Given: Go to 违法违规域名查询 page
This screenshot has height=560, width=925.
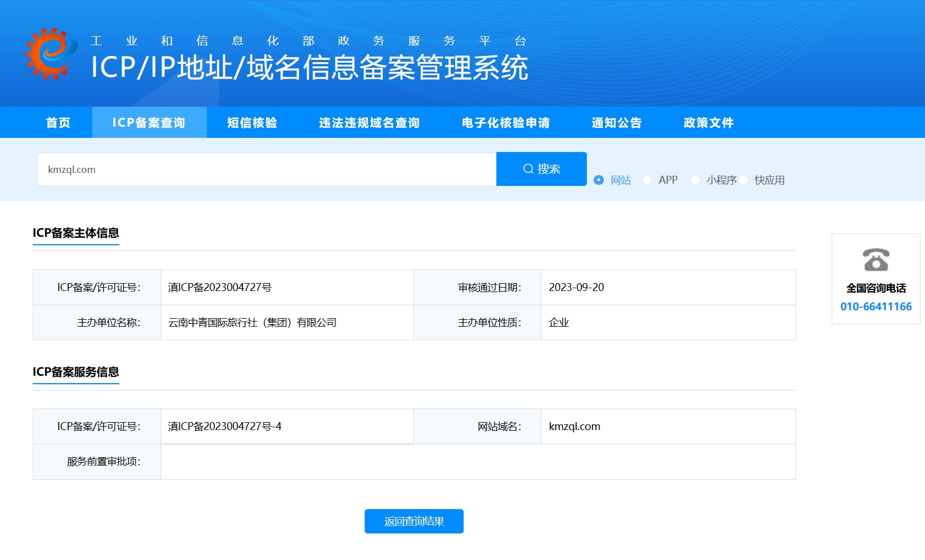Looking at the screenshot, I should (x=369, y=123).
